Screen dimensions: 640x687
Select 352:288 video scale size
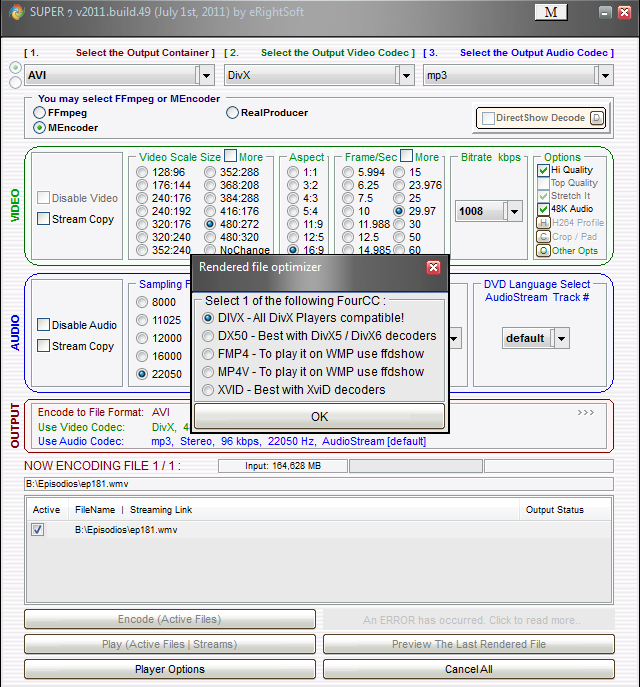point(210,172)
